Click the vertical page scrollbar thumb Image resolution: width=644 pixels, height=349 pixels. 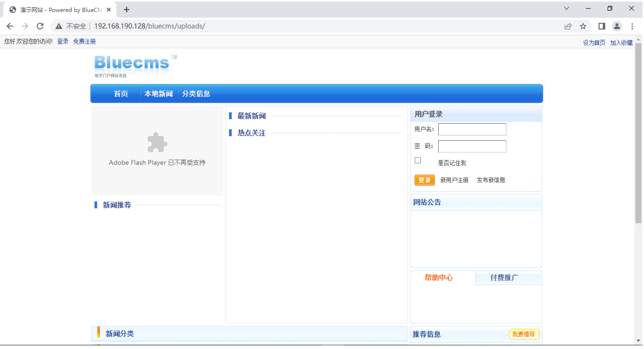(x=638, y=133)
